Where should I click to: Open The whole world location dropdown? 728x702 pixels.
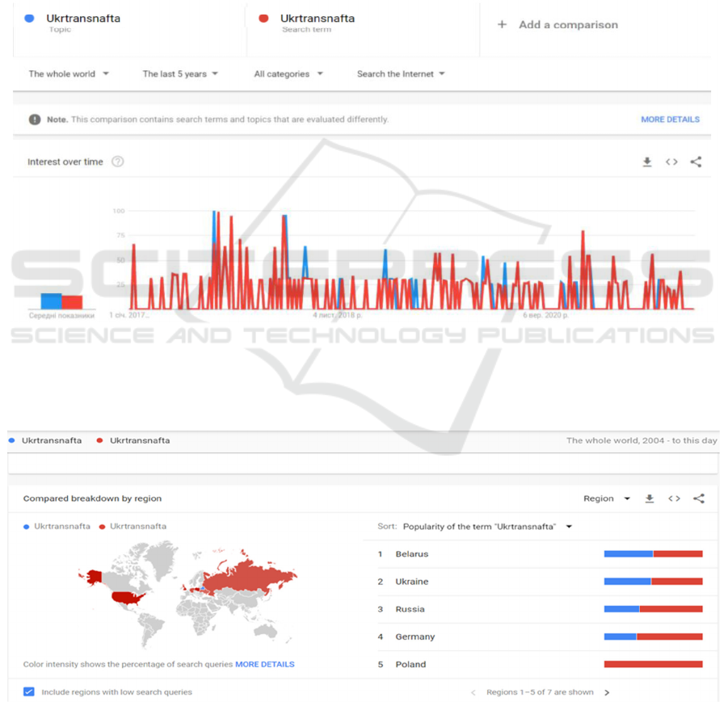click(x=68, y=74)
